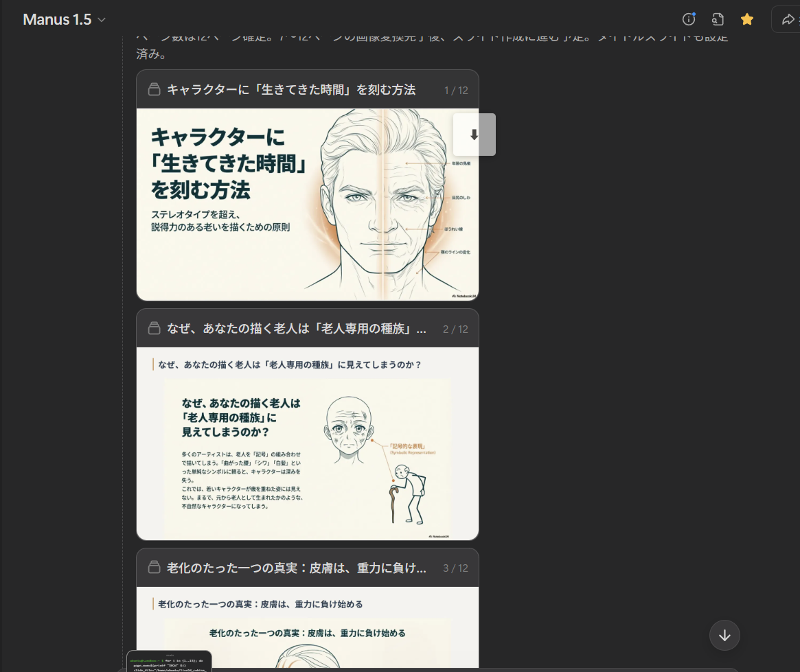The width and height of the screenshot is (800, 672).
Task: Open slide 1 title image thumbnail
Action: (x=307, y=204)
